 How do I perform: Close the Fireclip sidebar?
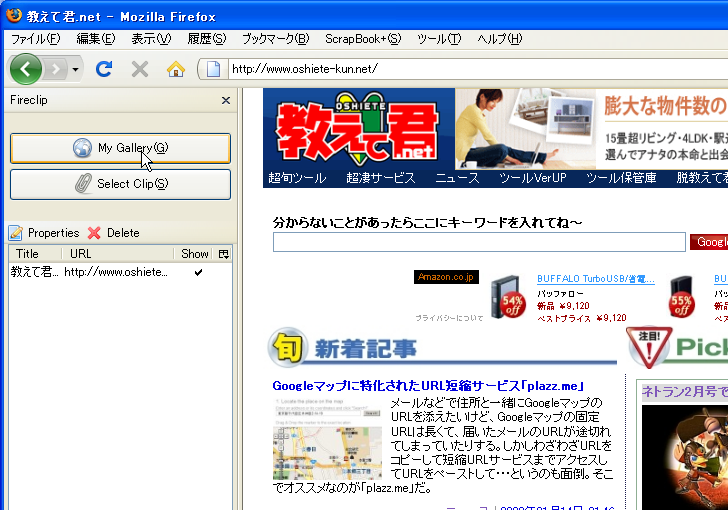click(x=226, y=100)
